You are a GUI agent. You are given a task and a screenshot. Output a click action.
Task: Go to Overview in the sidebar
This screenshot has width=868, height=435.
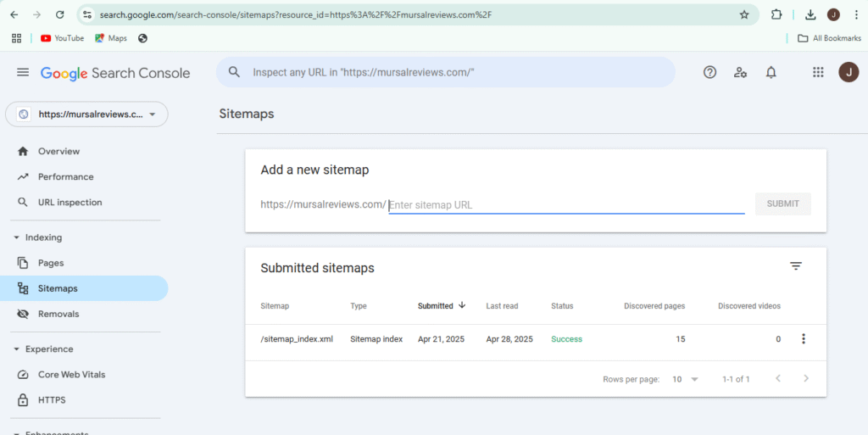pos(84,151)
